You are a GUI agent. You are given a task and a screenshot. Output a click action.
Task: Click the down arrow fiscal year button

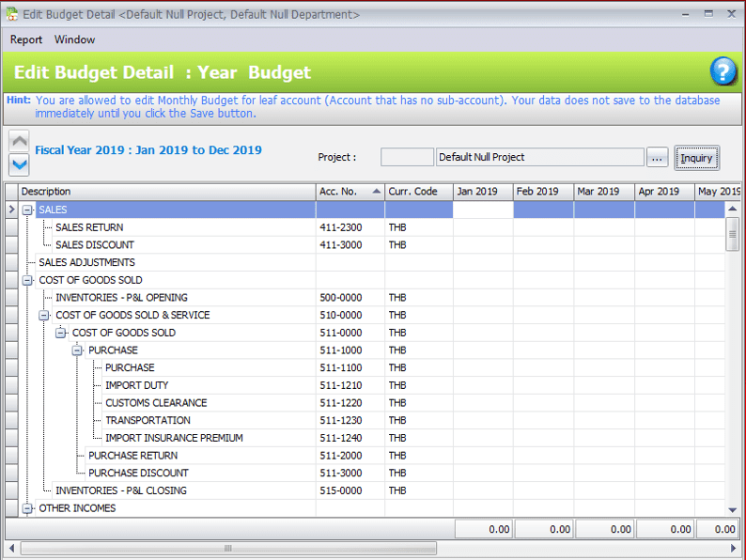pos(19,163)
